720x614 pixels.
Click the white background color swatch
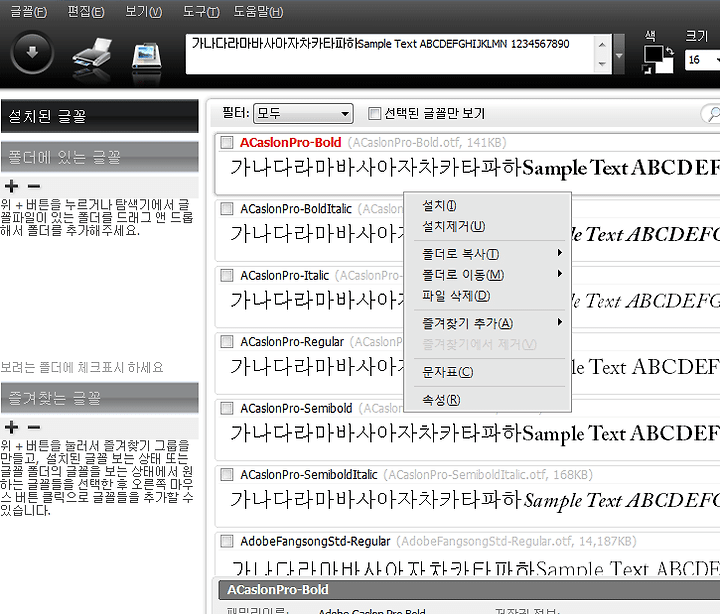(666, 66)
